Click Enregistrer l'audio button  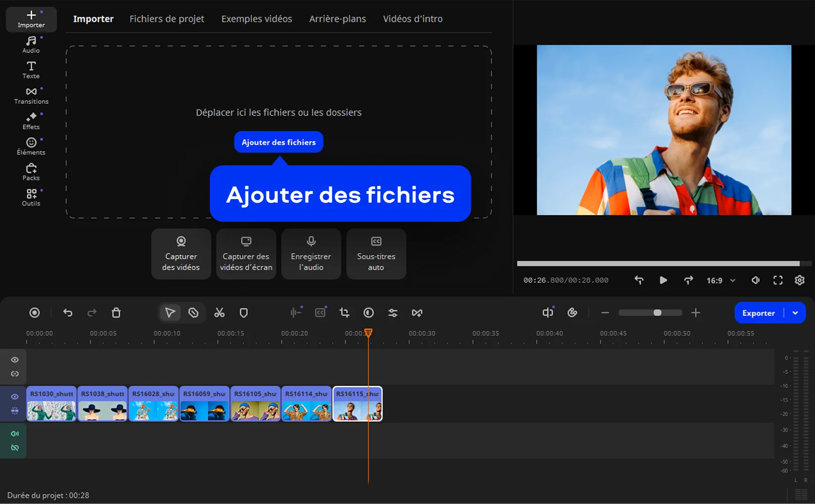311,254
